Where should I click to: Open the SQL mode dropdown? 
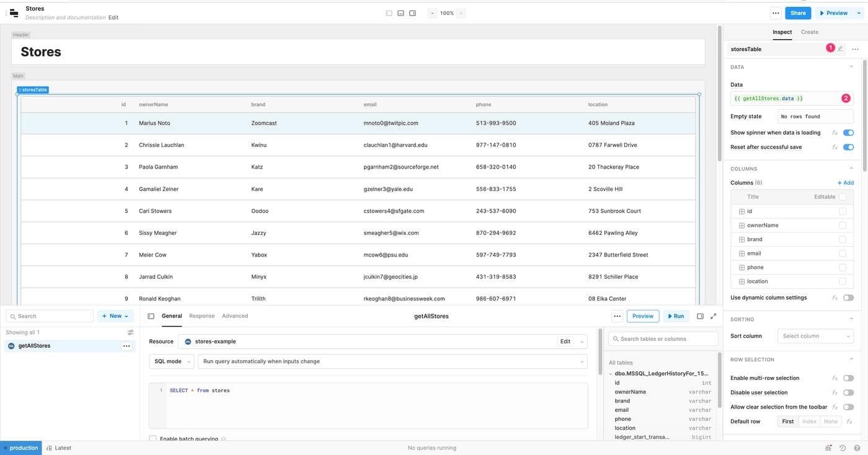[x=172, y=361]
